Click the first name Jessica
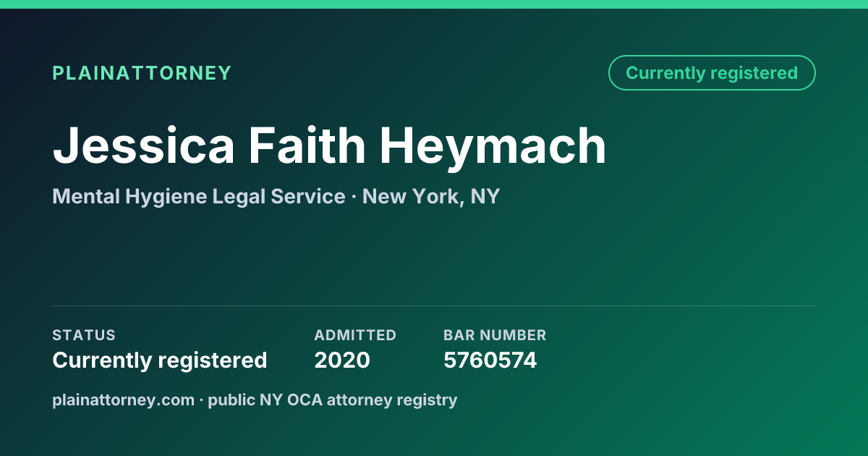This screenshot has width=868, height=456. 144,147
